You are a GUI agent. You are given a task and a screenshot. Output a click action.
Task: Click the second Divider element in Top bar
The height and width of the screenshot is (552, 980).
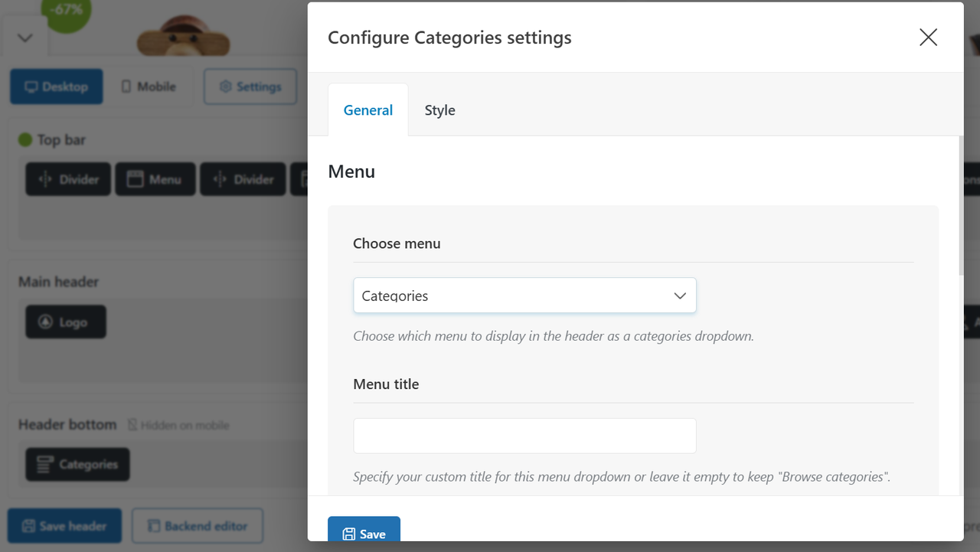click(243, 179)
